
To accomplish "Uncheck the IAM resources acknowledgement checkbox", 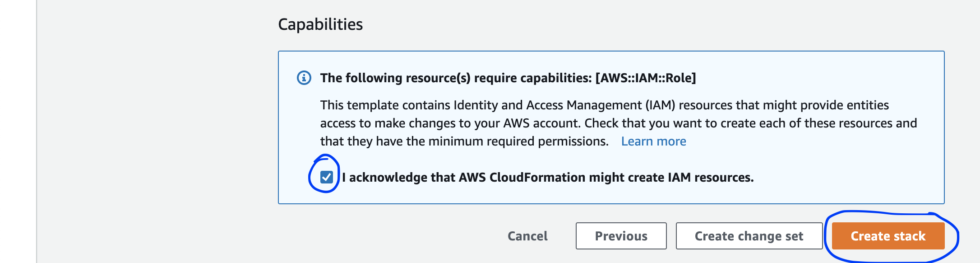I will pos(327,177).
